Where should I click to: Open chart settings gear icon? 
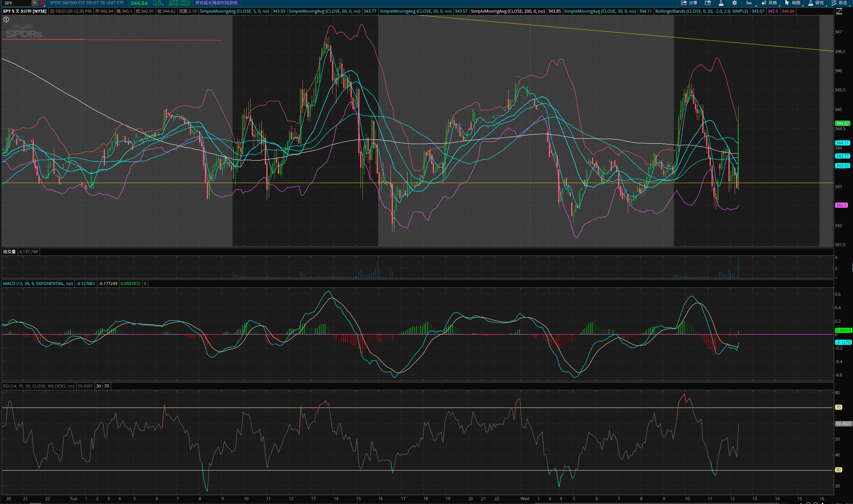(735, 3)
